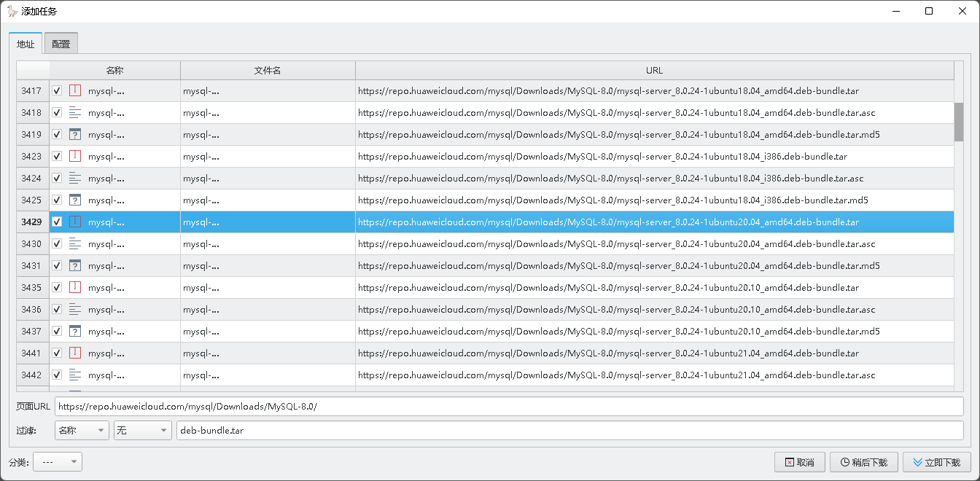Switch to the 地址 tab
Screen dimensions: 980x481
26,44
